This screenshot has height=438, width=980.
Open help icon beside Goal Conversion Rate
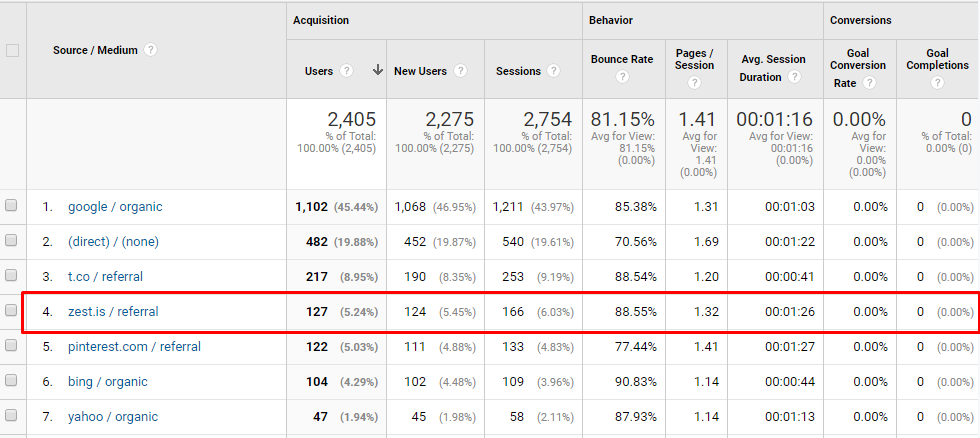tap(869, 82)
